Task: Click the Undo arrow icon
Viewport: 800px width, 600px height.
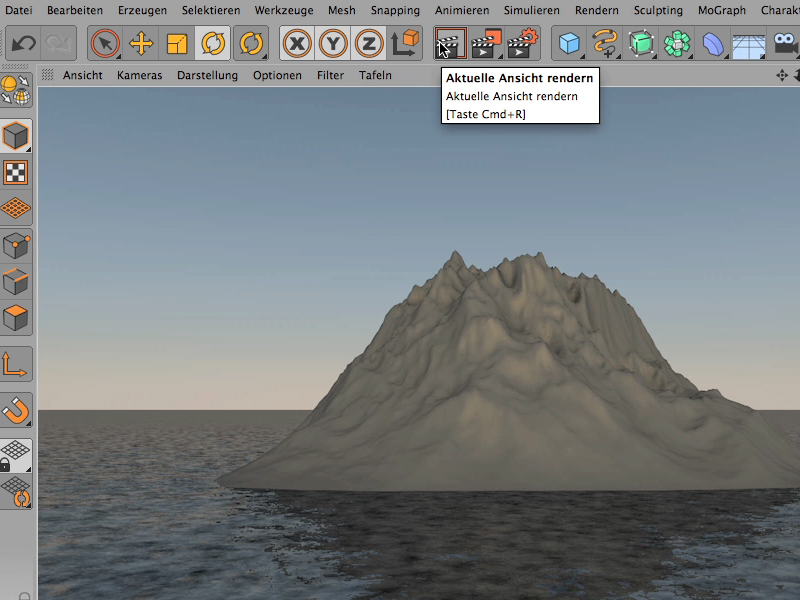Action: click(x=23, y=43)
